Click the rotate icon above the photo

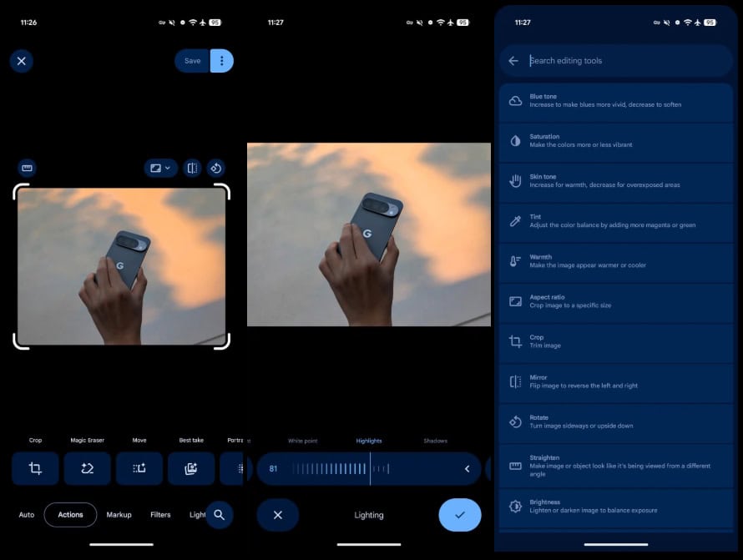[215, 168]
